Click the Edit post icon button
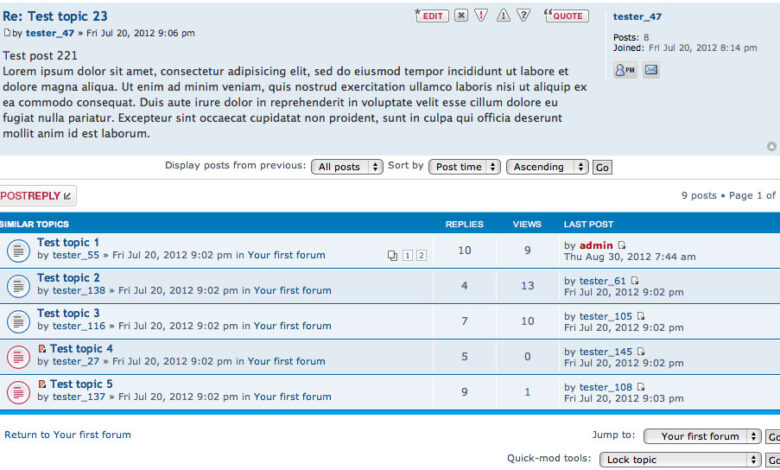The width and height of the screenshot is (780, 470). tap(432, 16)
